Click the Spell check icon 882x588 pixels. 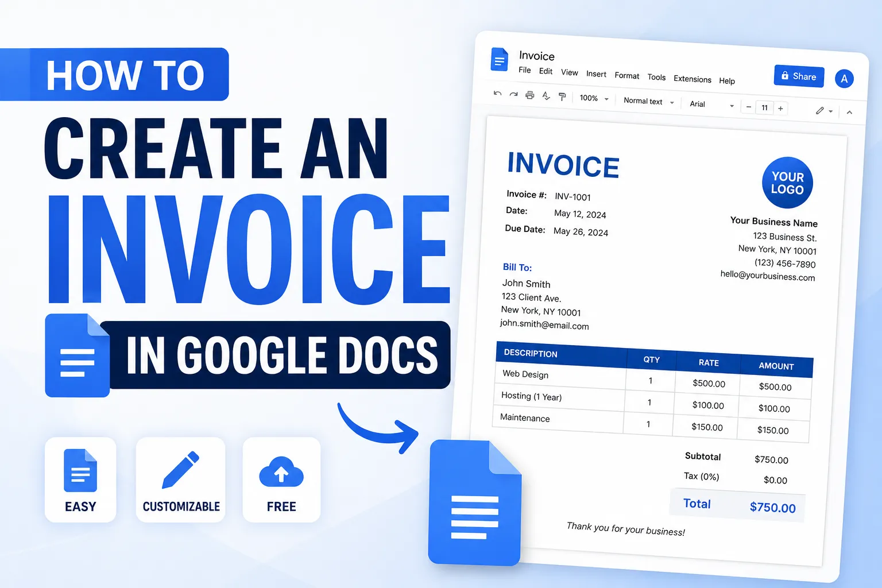coord(546,96)
